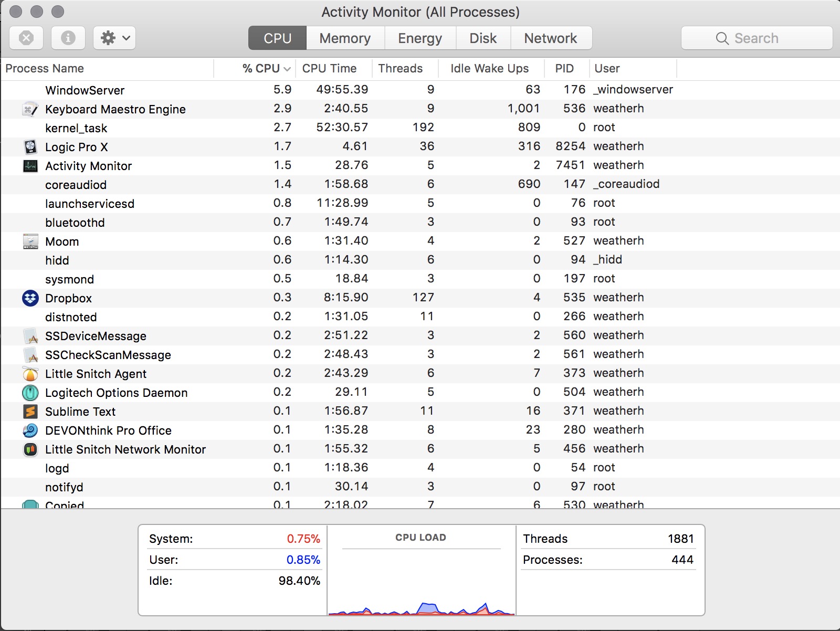Click in the Search field
The image size is (840, 631).
(757, 38)
